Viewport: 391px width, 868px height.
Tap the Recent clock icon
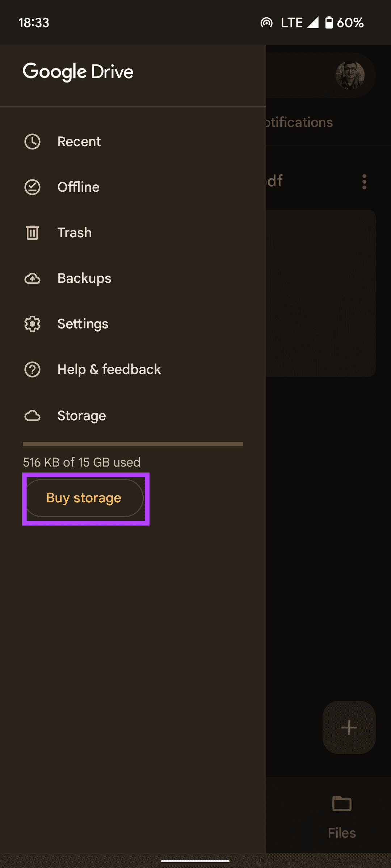point(32,142)
